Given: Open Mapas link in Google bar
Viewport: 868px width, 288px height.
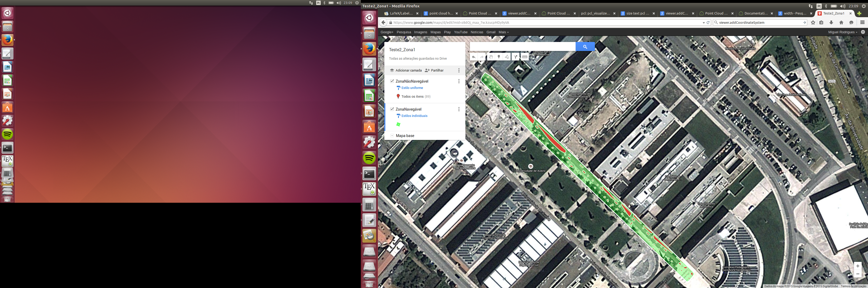Looking at the screenshot, I should tap(435, 32).
